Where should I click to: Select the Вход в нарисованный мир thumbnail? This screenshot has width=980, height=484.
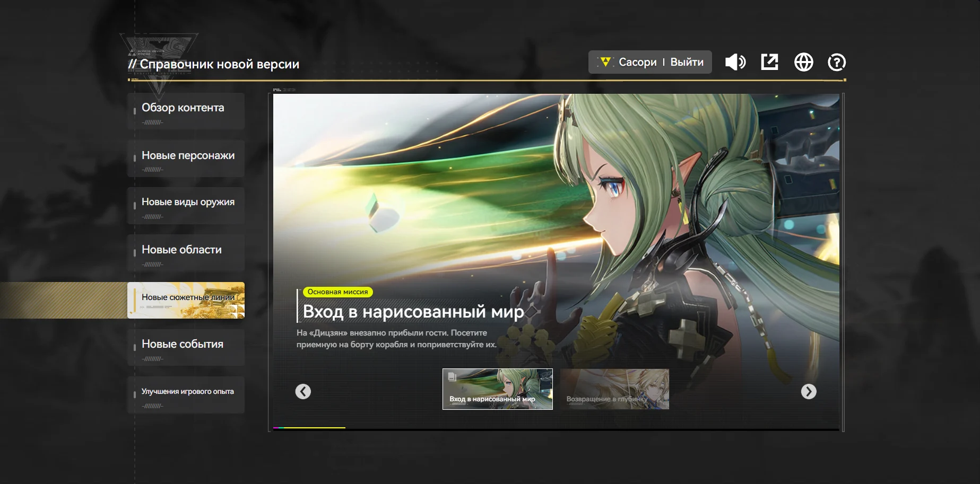[498, 389]
